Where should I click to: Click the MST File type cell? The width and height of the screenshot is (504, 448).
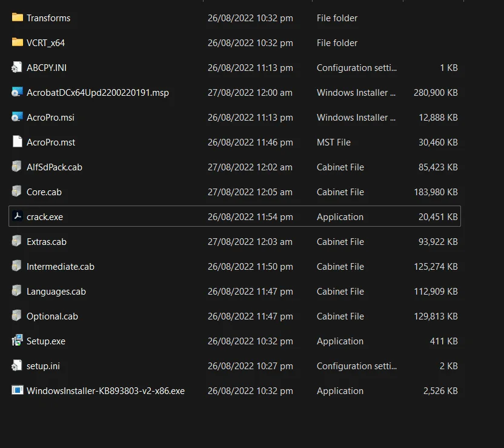point(334,142)
